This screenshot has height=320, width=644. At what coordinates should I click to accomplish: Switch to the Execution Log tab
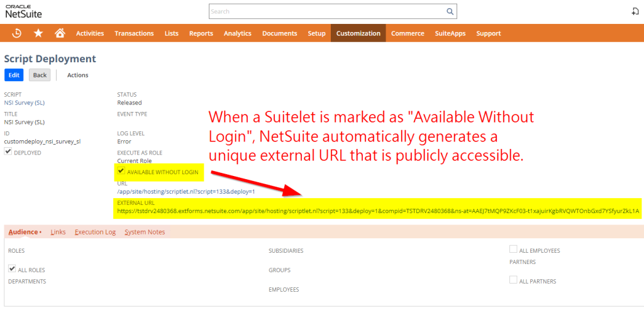96,232
